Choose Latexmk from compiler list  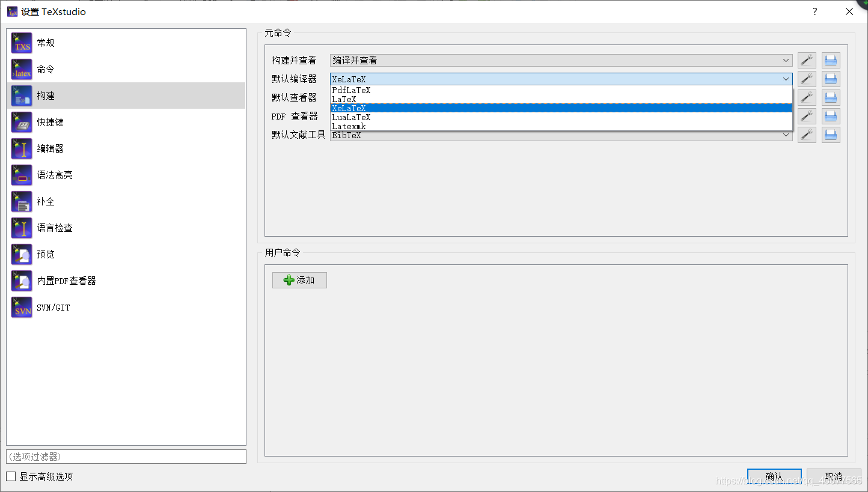click(x=561, y=126)
